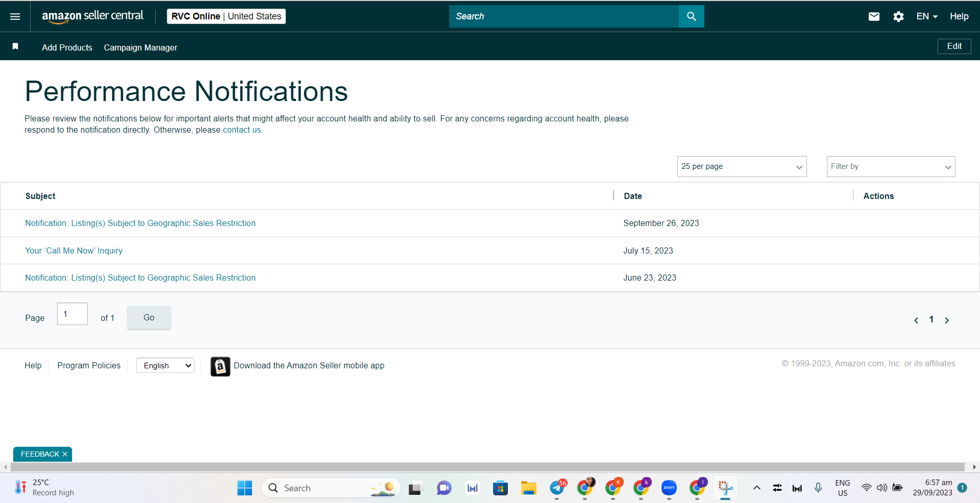Open the video chat app in taskbar
The height and width of the screenshot is (503, 980).
point(444,488)
